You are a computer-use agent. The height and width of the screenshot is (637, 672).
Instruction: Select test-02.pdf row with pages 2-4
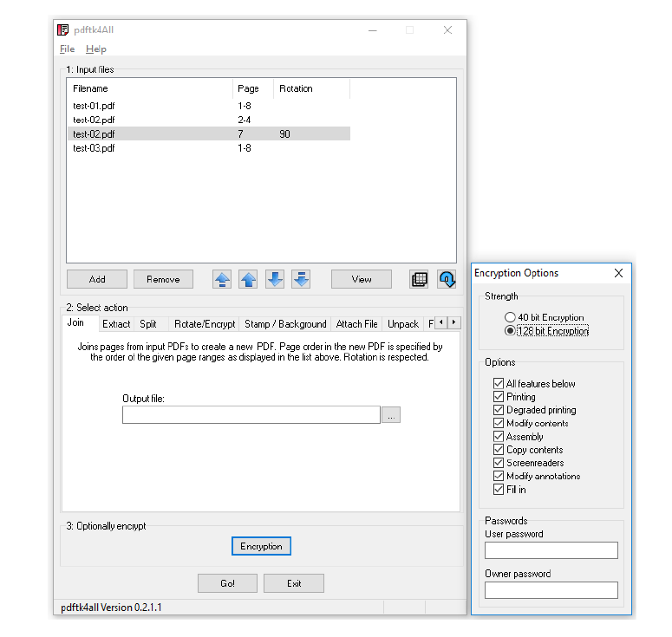209,120
